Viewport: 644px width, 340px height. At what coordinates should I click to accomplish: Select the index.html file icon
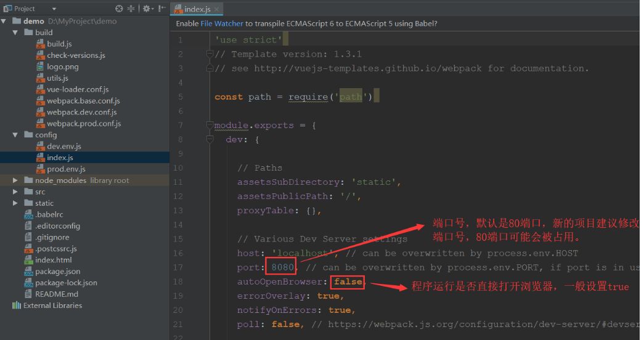click(x=28, y=260)
